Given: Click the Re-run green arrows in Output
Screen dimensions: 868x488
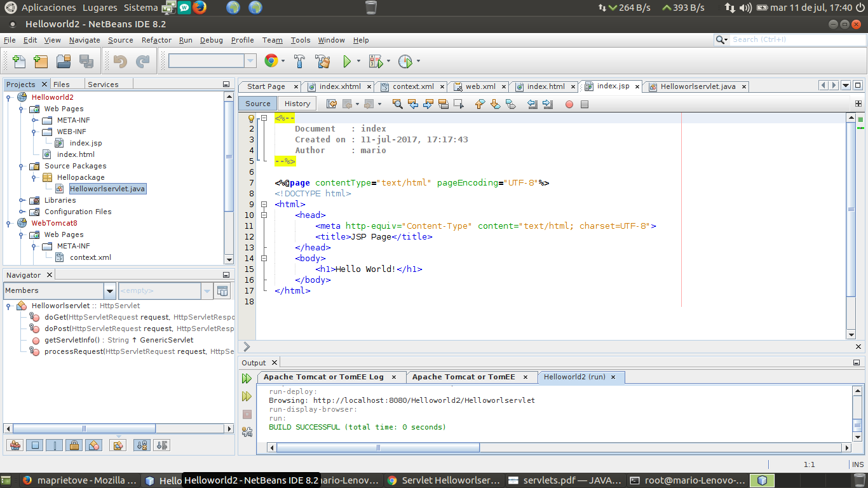Looking at the screenshot, I should 247,379.
